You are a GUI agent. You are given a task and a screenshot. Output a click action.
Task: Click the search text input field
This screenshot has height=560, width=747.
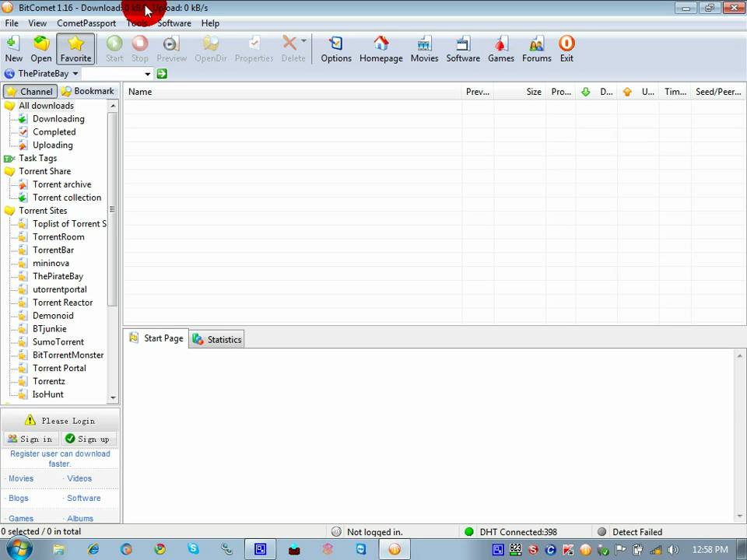click(112, 74)
